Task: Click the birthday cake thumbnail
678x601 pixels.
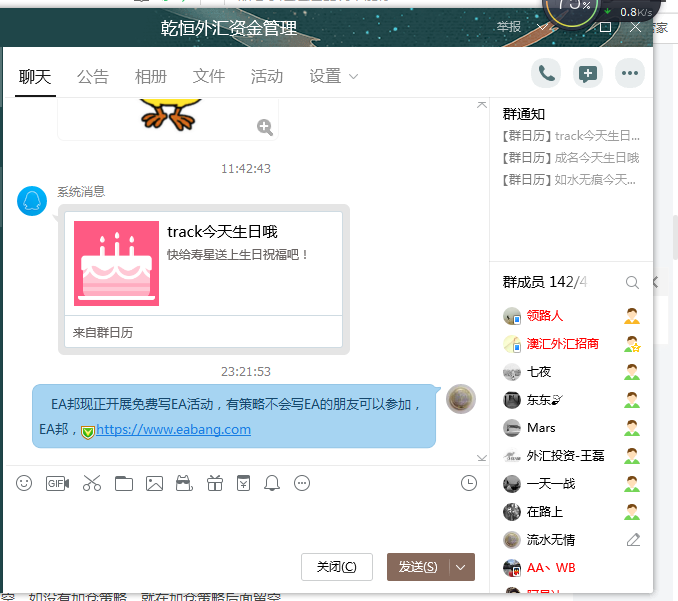Action: pyautogui.click(x=116, y=263)
